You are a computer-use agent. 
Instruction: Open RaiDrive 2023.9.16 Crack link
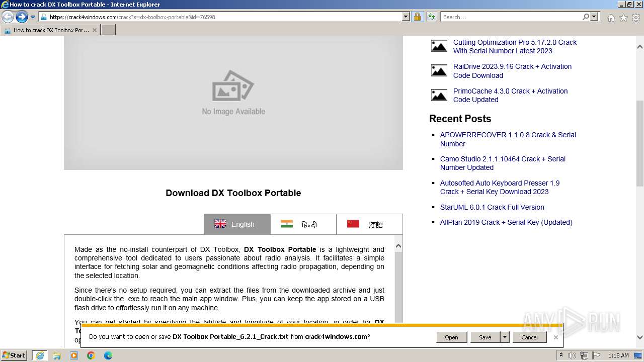[512, 71]
